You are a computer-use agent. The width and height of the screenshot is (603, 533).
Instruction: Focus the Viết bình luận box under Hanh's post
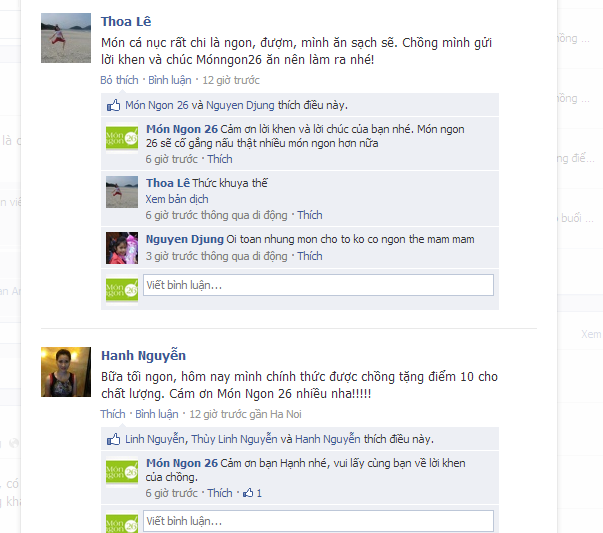318,521
